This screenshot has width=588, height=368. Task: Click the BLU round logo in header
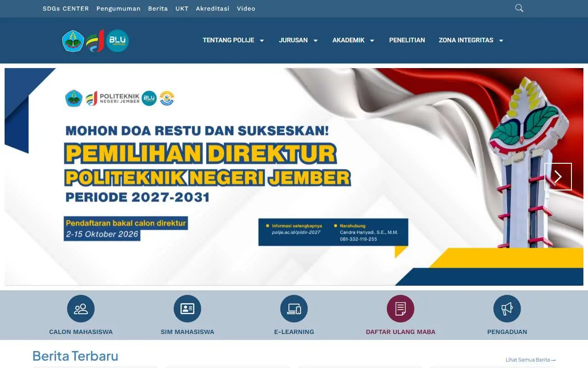click(118, 40)
